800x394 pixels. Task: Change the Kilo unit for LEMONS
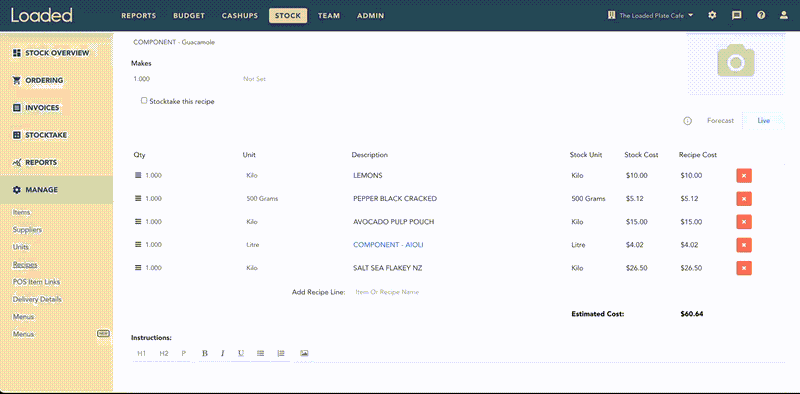pyautogui.click(x=252, y=175)
